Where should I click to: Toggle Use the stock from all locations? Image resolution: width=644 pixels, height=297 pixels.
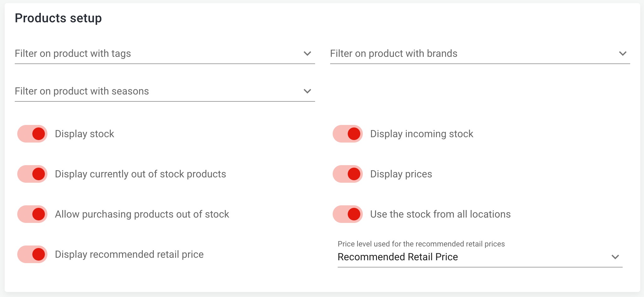tap(348, 214)
